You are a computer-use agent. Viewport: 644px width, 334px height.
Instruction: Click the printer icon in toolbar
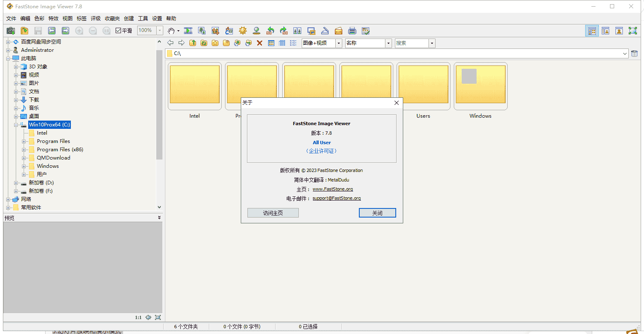pos(352,31)
